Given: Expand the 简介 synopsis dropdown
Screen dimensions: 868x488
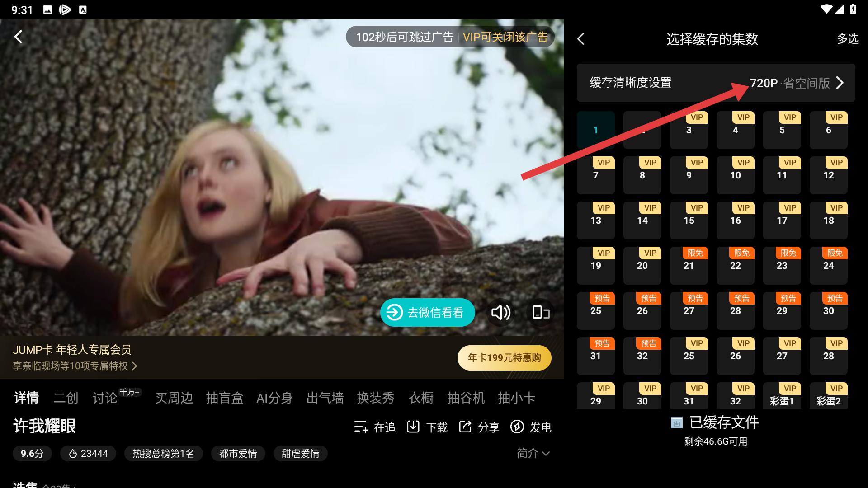Looking at the screenshot, I should (533, 453).
